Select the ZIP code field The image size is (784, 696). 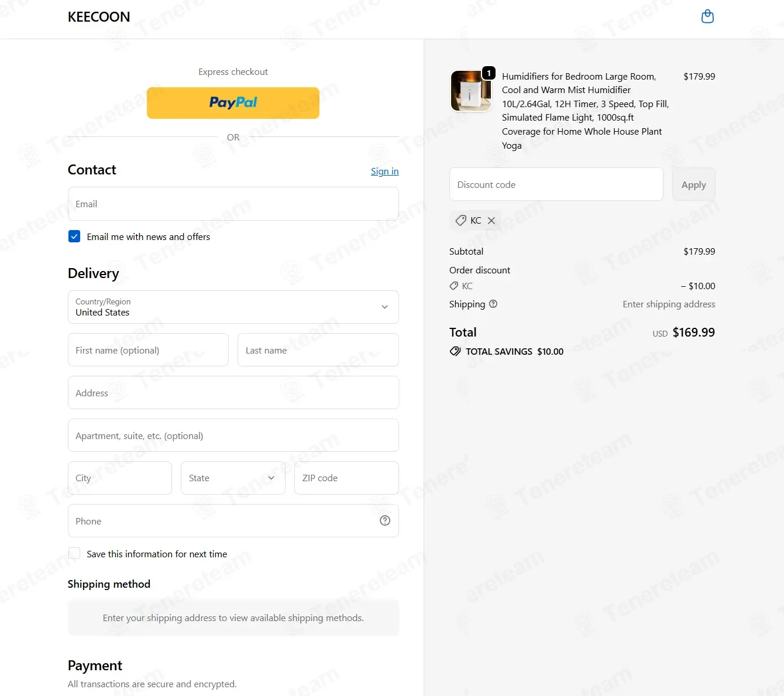[x=346, y=478]
